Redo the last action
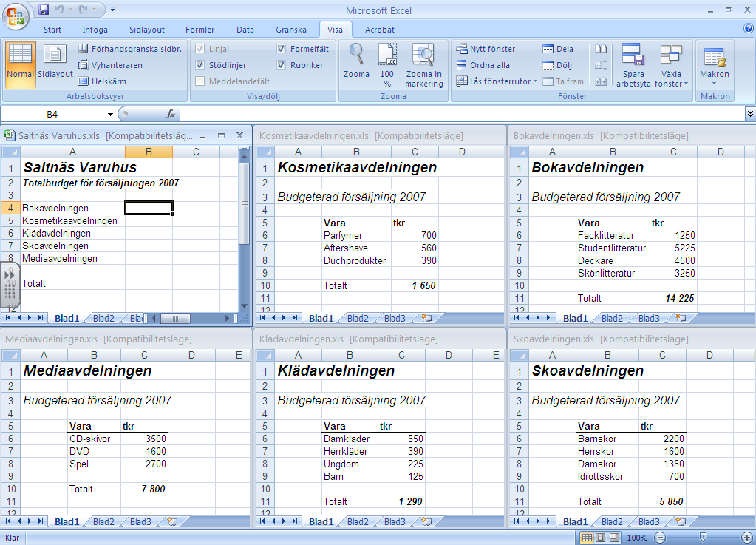 83,9
